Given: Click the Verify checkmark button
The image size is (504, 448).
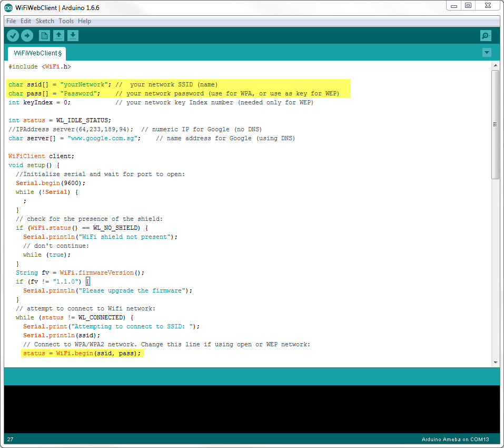Looking at the screenshot, I should click(x=13, y=36).
